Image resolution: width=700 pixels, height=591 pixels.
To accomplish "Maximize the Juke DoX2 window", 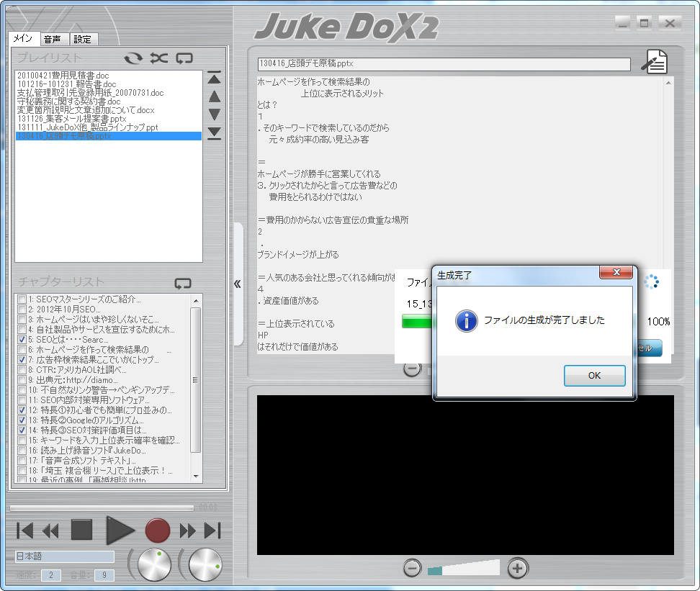I will [645, 23].
